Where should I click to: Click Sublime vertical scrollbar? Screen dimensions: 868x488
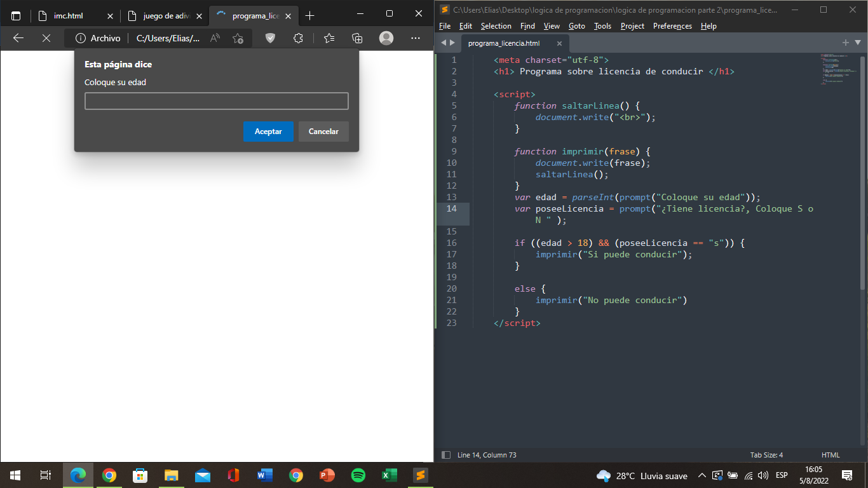click(x=862, y=172)
